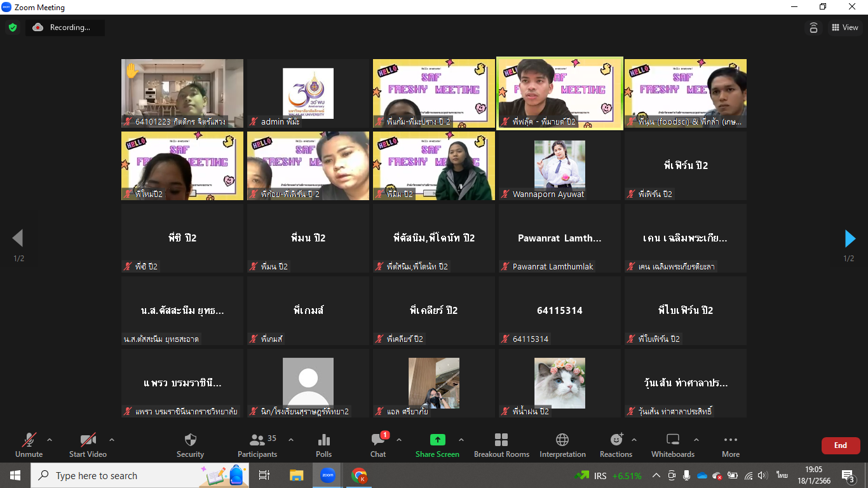Open the Whiteboards tool
The width and height of the screenshot is (868, 488).
[672, 445]
